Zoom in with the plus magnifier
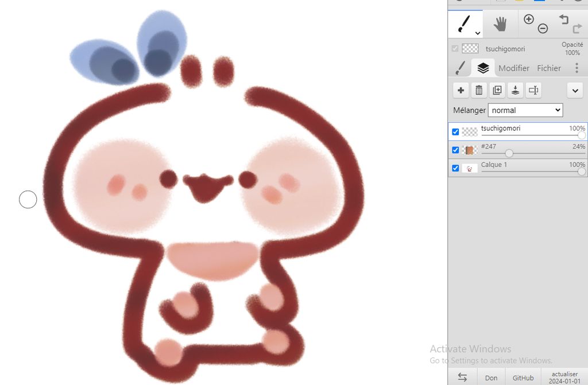Screen dimensions: 588x385 pyautogui.click(x=529, y=19)
